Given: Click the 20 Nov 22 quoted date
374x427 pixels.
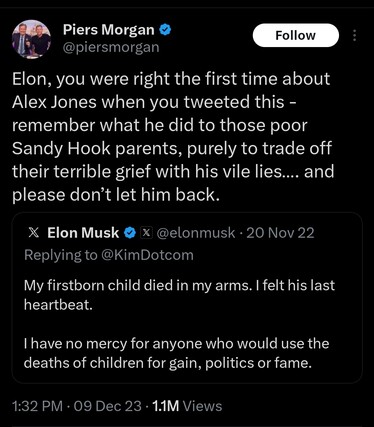Looking at the screenshot, I should pos(280,233).
